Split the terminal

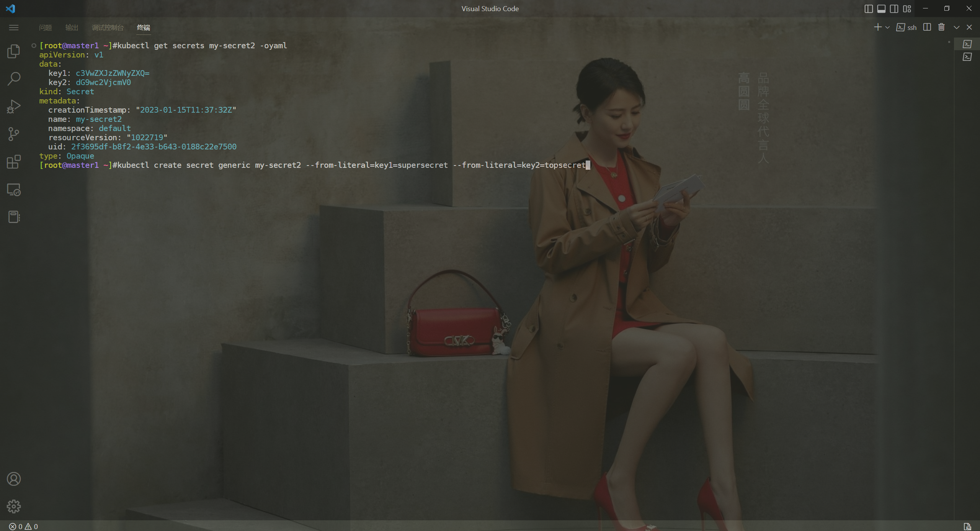927,27
